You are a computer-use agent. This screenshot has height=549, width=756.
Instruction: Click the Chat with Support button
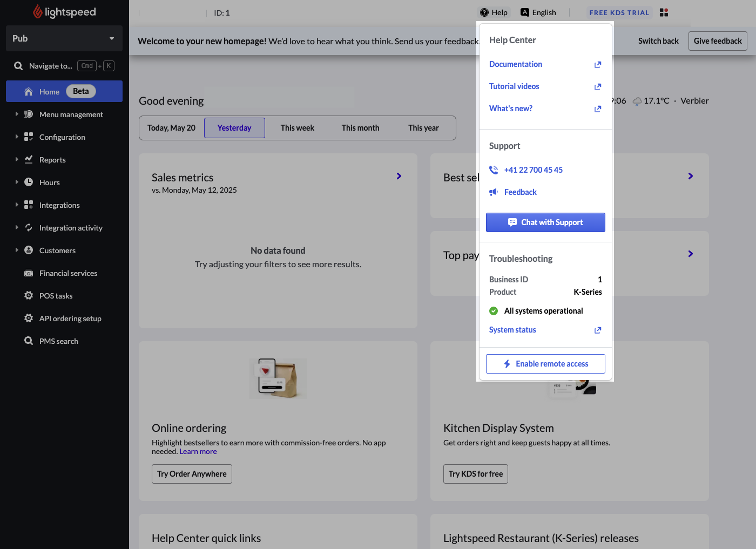[x=545, y=222]
